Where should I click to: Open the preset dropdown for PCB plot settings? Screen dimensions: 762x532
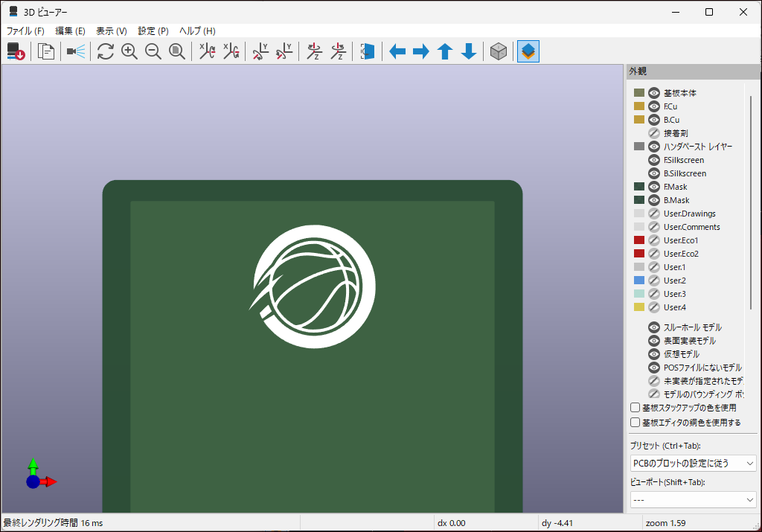tap(692, 463)
